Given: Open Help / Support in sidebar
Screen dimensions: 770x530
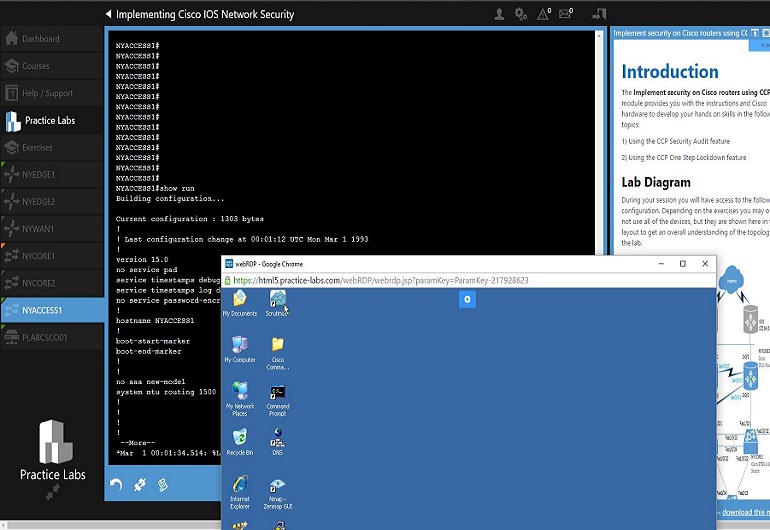Looking at the screenshot, I should (x=52, y=93).
